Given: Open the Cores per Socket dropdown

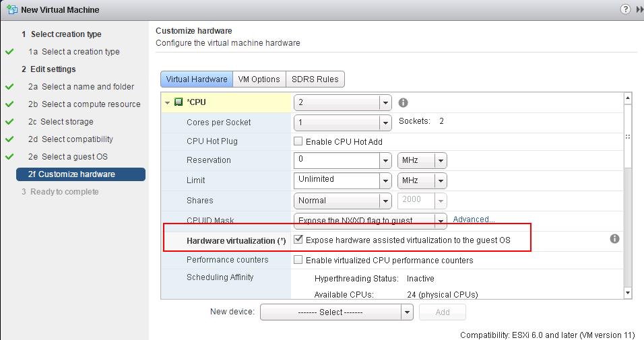Looking at the screenshot, I should point(385,123).
